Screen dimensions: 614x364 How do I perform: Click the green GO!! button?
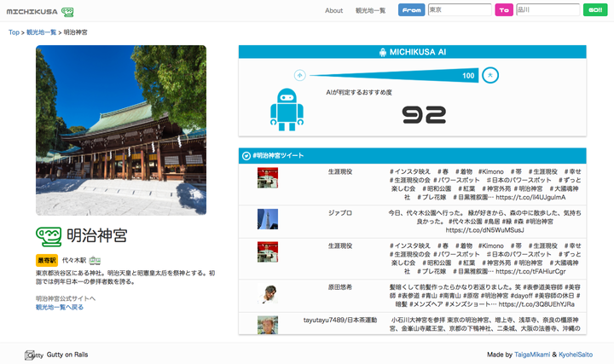click(595, 9)
